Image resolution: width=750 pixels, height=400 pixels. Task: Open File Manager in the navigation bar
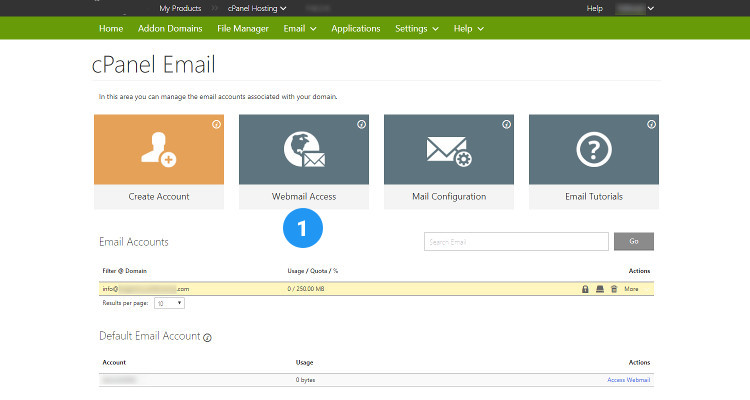pyautogui.click(x=243, y=29)
